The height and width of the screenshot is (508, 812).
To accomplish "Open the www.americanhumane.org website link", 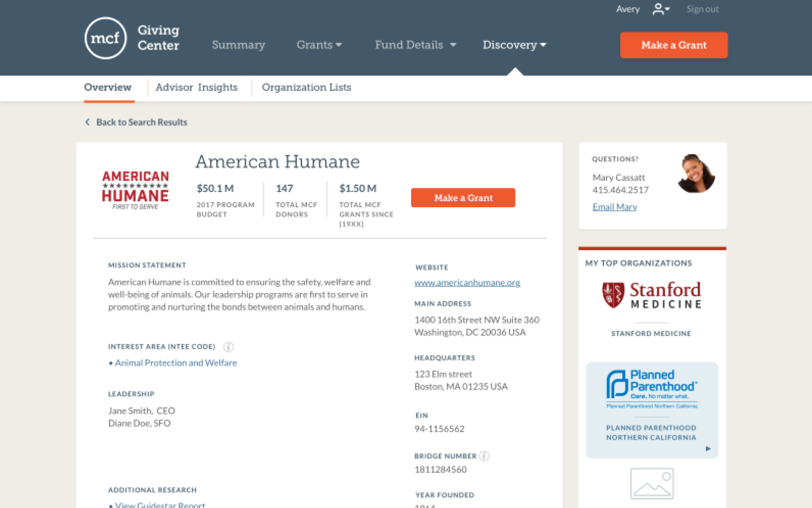I will click(x=467, y=282).
